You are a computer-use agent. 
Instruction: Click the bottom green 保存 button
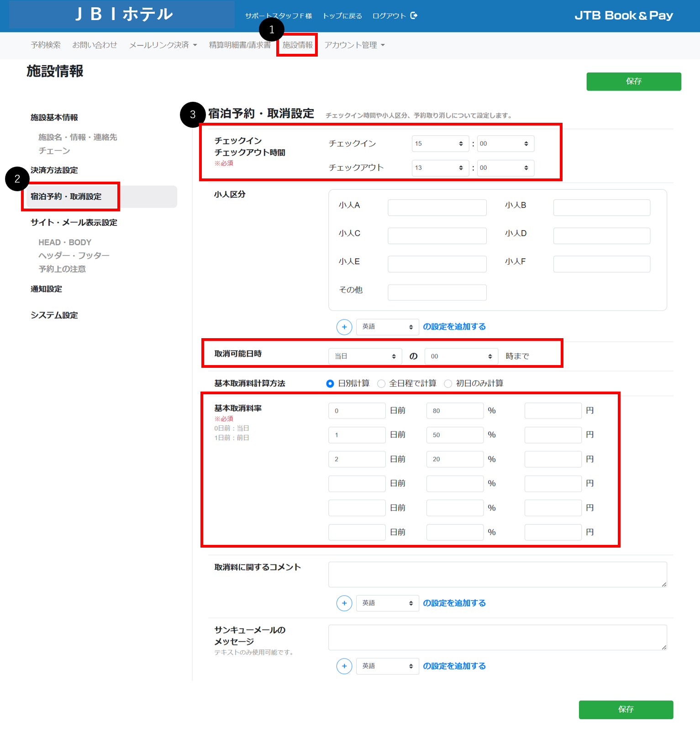(626, 710)
